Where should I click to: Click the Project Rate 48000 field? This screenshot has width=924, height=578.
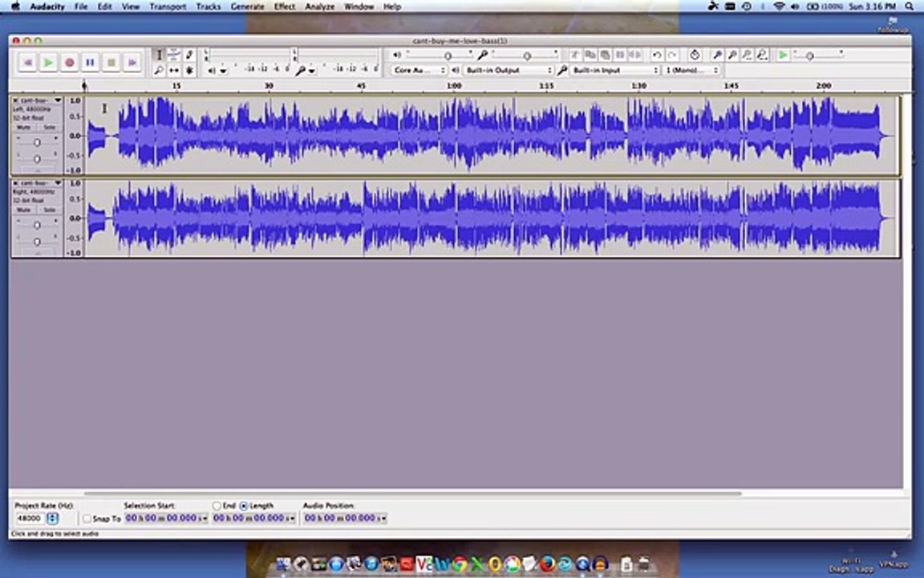point(30,519)
